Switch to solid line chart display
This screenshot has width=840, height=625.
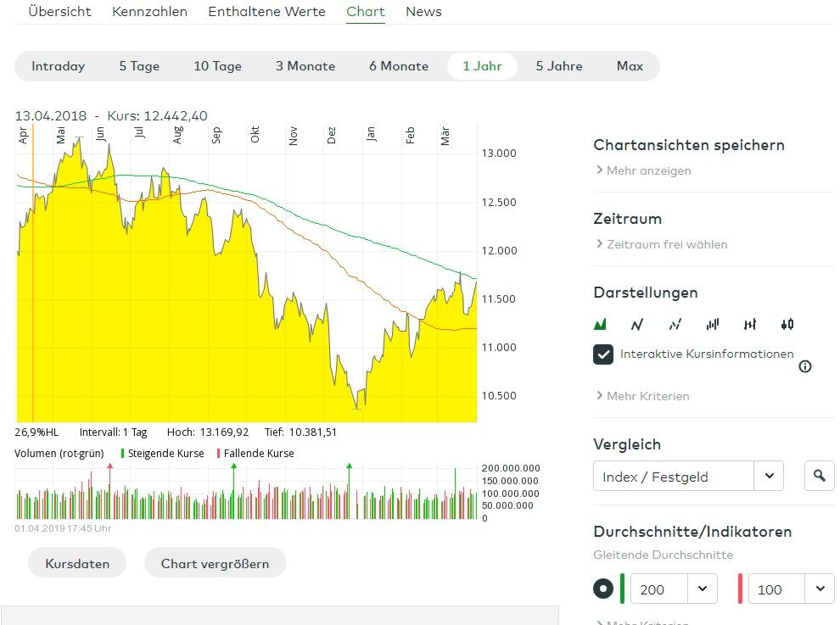coord(637,324)
